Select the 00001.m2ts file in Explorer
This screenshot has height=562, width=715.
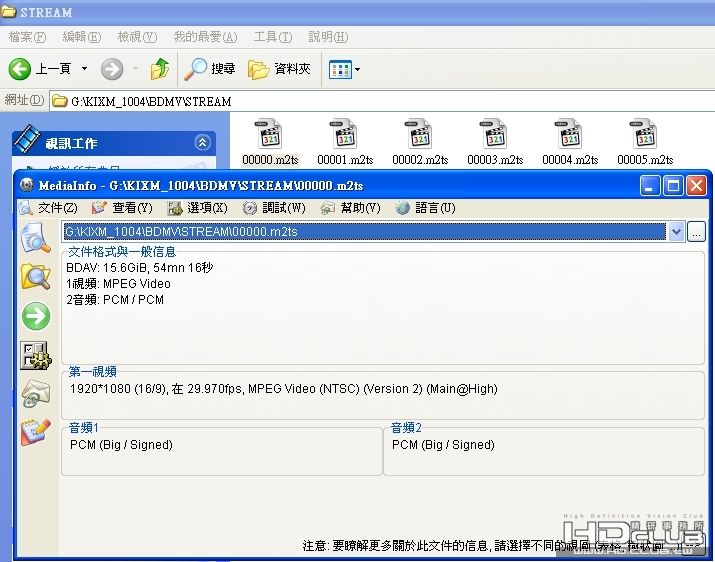345,141
